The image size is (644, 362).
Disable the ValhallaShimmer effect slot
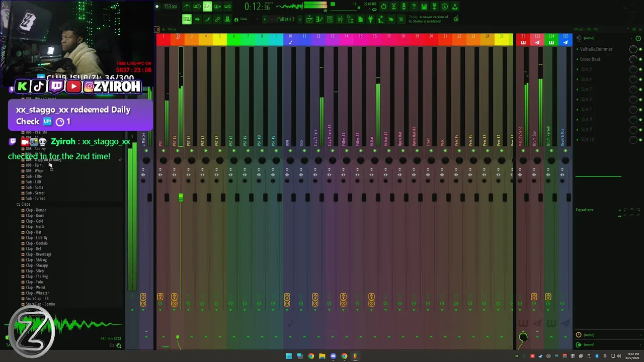[640, 49]
